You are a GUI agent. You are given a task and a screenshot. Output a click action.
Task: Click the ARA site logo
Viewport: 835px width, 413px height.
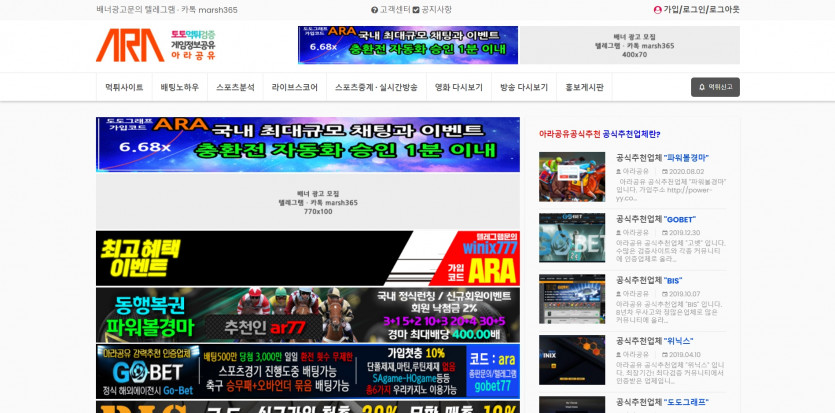155,45
